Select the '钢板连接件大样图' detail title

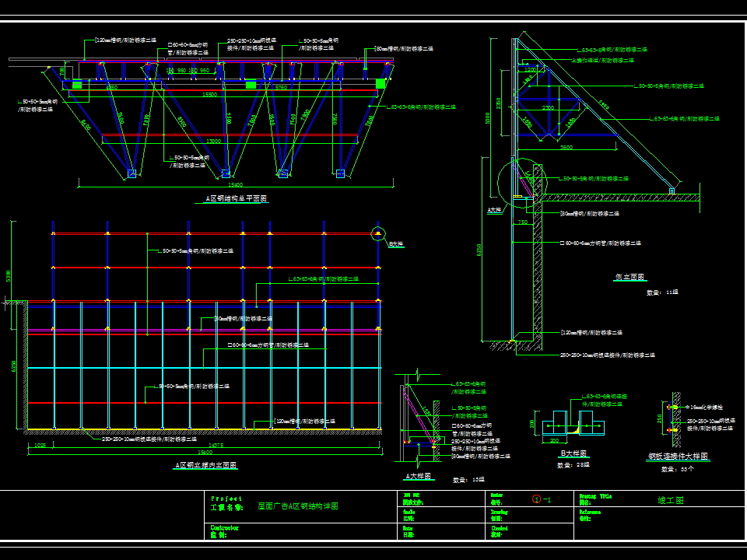click(x=678, y=457)
